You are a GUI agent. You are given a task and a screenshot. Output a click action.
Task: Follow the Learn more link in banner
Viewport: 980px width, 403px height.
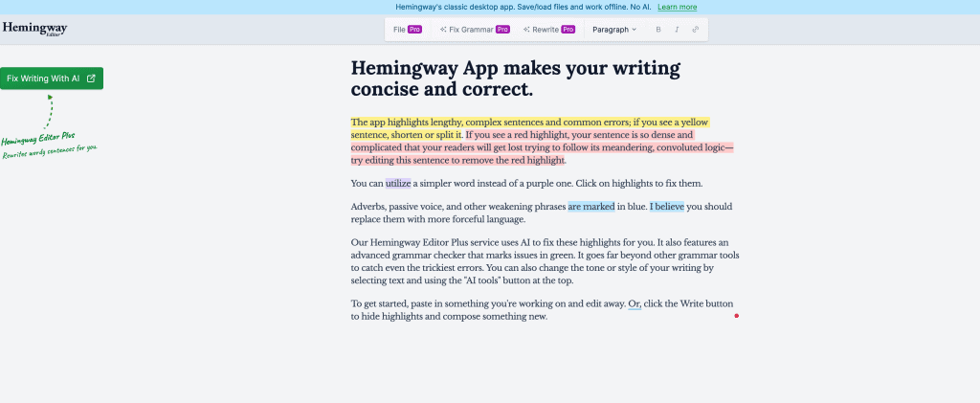click(x=677, y=7)
